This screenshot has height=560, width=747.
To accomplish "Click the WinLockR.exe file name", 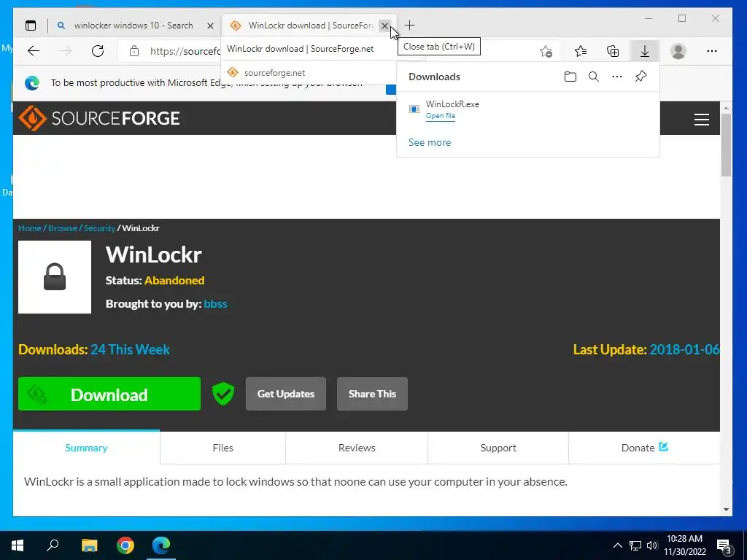I will [x=452, y=104].
